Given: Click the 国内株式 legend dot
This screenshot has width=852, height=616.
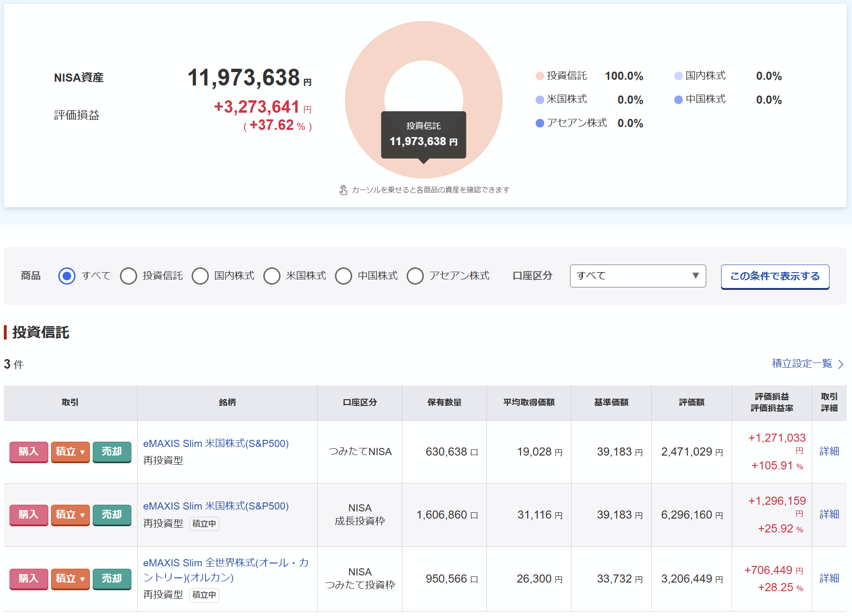Looking at the screenshot, I should [x=678, y=76].
